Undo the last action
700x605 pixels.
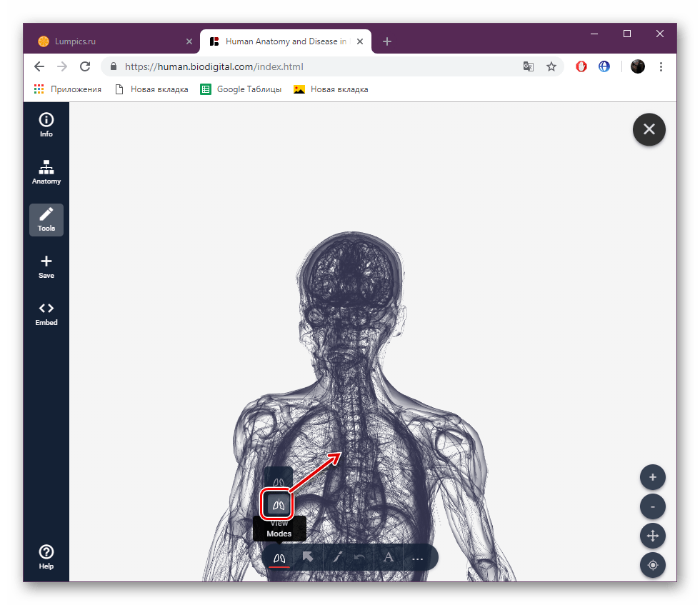pos(361,557)
